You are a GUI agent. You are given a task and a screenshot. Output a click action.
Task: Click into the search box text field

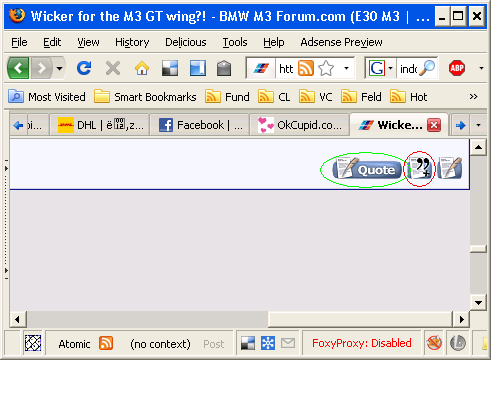[408, 69]
